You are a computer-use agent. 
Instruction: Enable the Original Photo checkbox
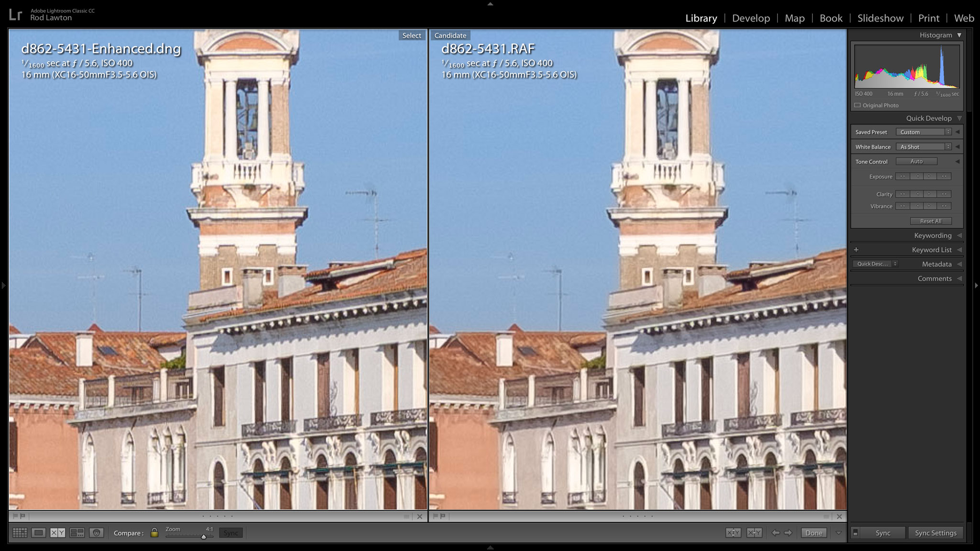[858, 105]
